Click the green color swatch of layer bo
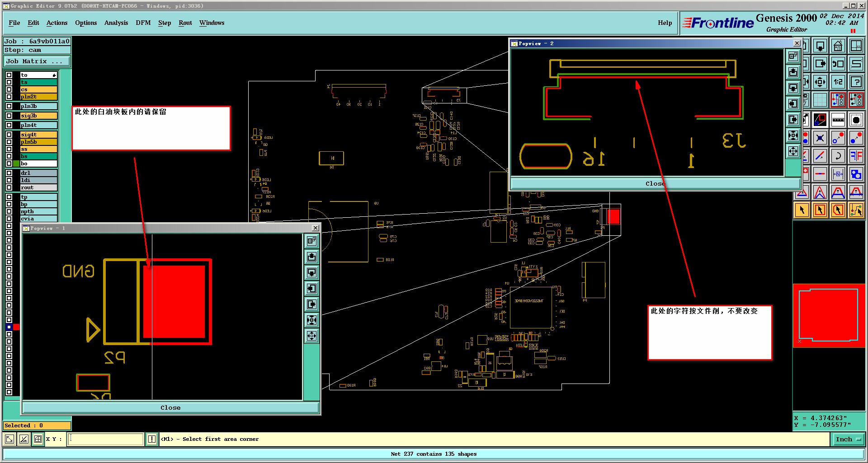The width and height of the screenshot is (868, 463). tap(16, 164)
